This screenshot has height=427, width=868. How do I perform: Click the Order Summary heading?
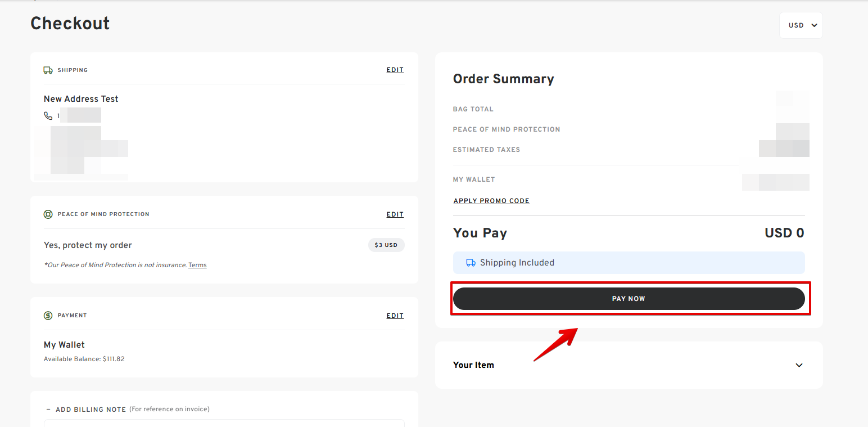[504, 79]
